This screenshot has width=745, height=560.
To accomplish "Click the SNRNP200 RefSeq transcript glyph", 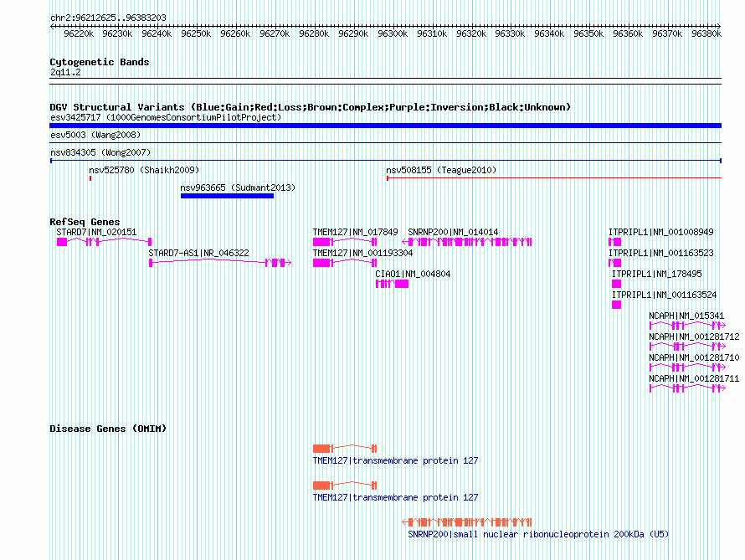I will (466, 242).
